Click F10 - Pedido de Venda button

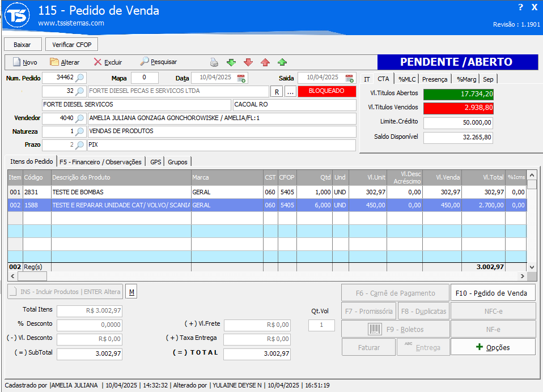tap(493, 293)
